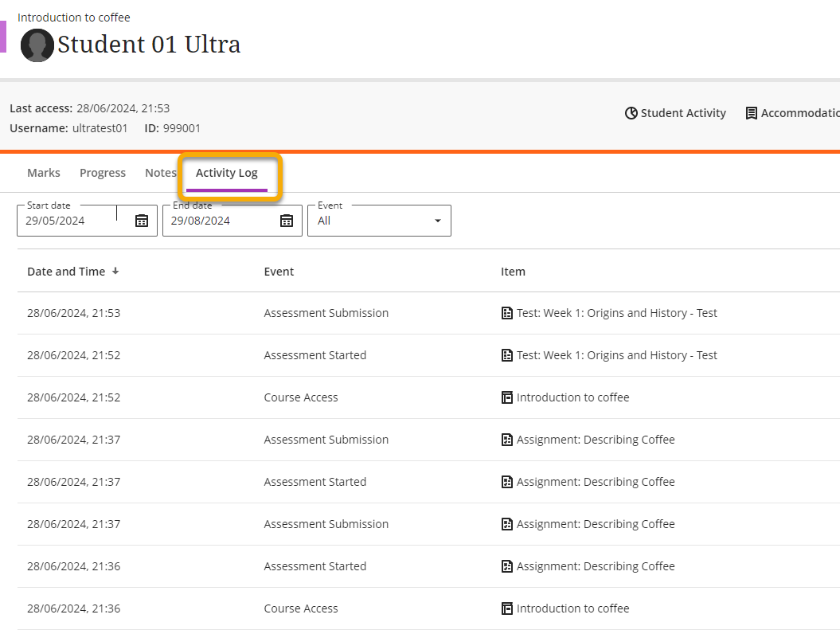Viewport: 840px width, 630px height.
Task: Open the End date calendar picker
Action: [x=287, y=221]
